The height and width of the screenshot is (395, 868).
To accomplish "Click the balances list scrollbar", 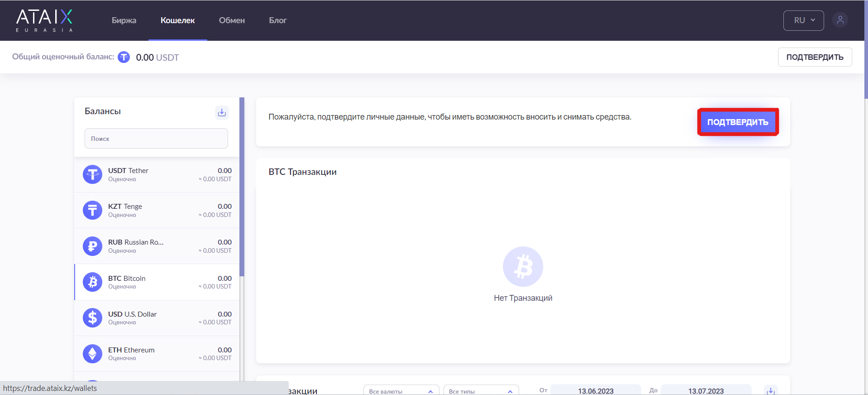I will tap(242, 186).
